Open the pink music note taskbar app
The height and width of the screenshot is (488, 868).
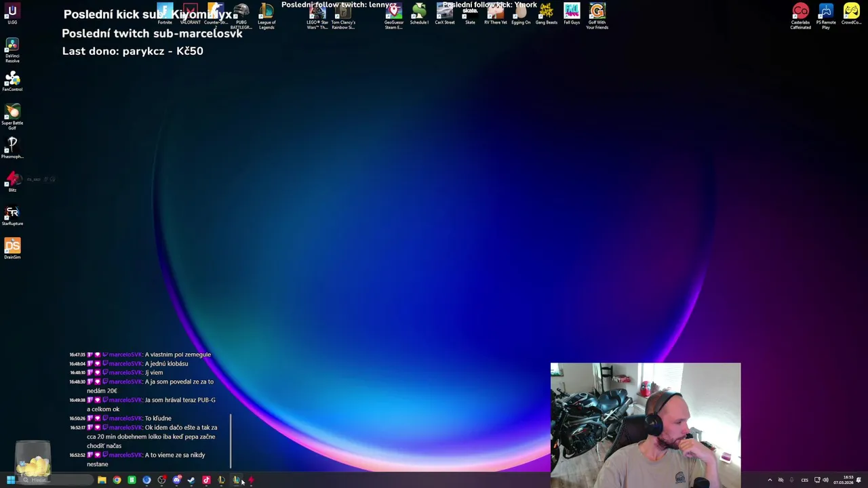click(206, 480)
